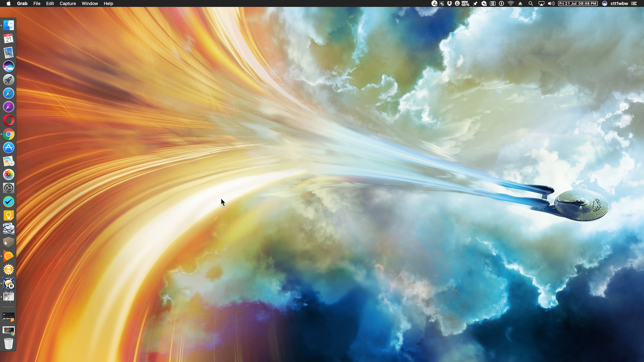
Task: Open the volume control menu
Action: tap(551, 3)
